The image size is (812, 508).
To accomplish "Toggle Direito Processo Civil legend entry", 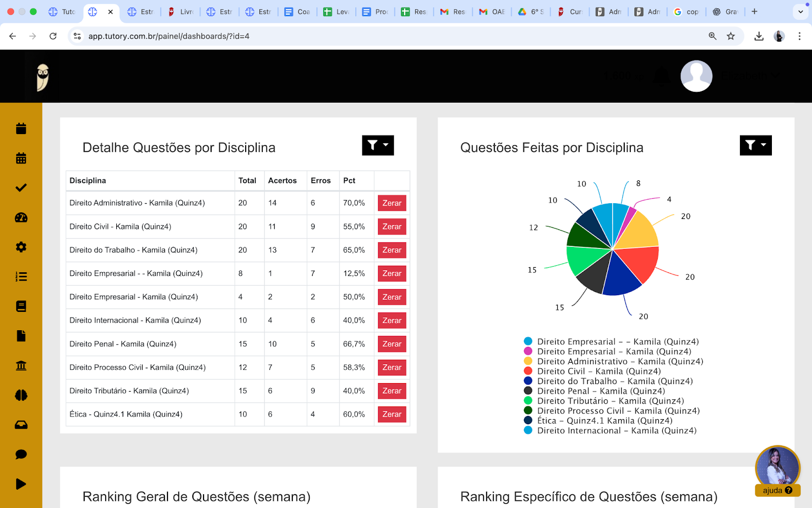I will tap(612, 410).
